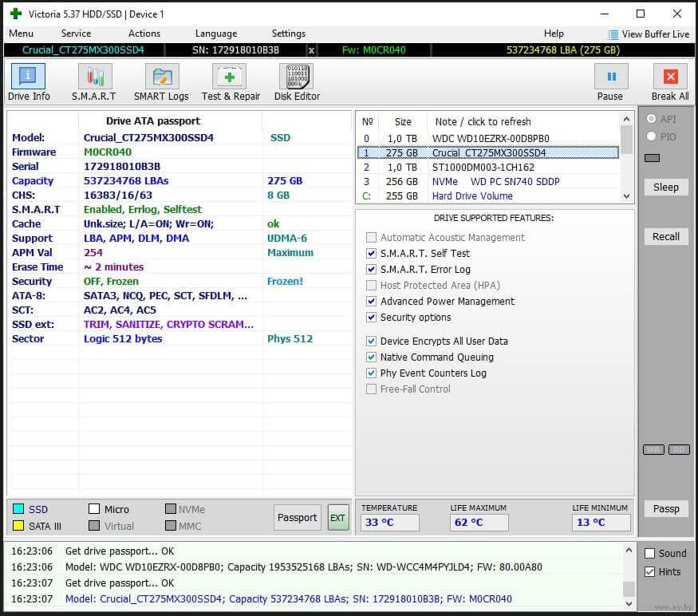Click View Buffer Live icon
The height and width of the screenshot is (616, 698).
613,34
